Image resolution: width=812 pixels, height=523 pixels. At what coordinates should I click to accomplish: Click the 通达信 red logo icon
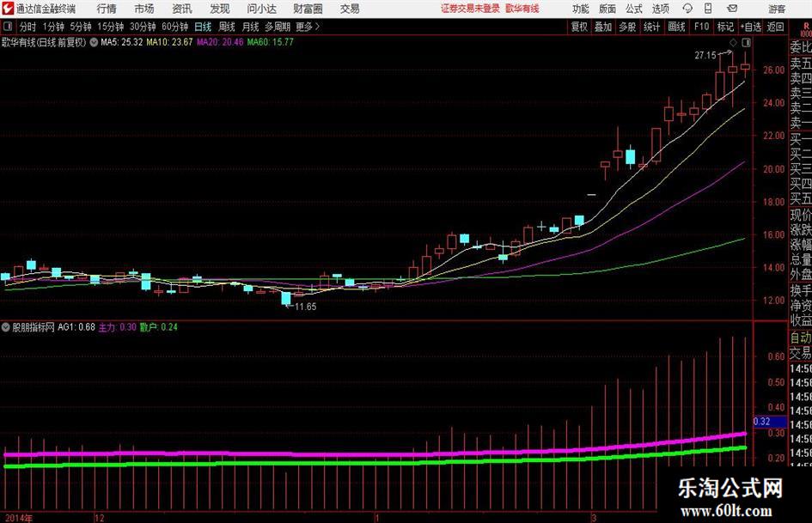tap(7, 9)
